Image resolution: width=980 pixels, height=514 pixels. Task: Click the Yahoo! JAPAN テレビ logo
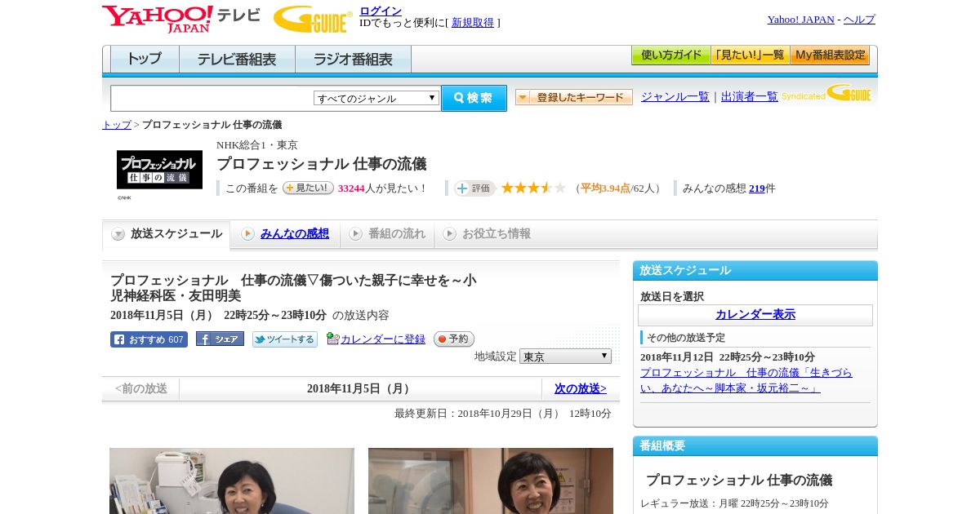[x=181, y=18]
